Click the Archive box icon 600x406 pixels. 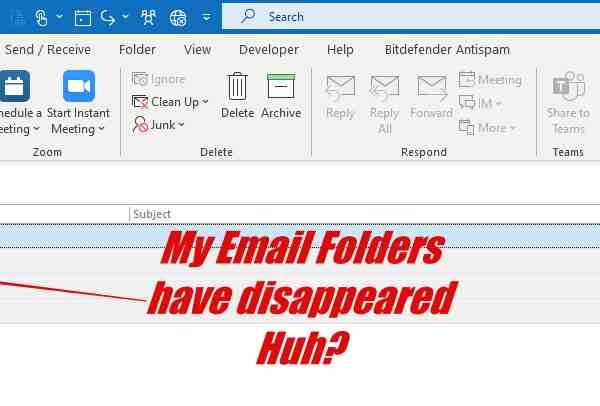(281, 86)
